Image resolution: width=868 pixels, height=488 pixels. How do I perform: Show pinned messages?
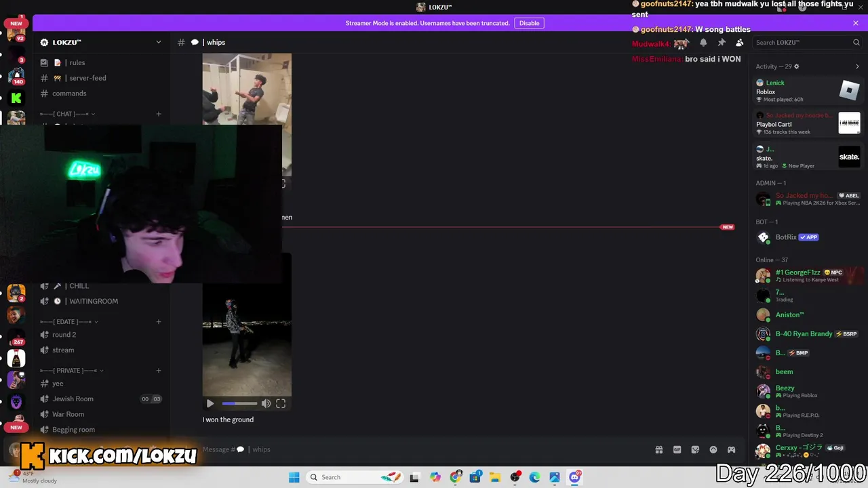click(x=722, y=43)
